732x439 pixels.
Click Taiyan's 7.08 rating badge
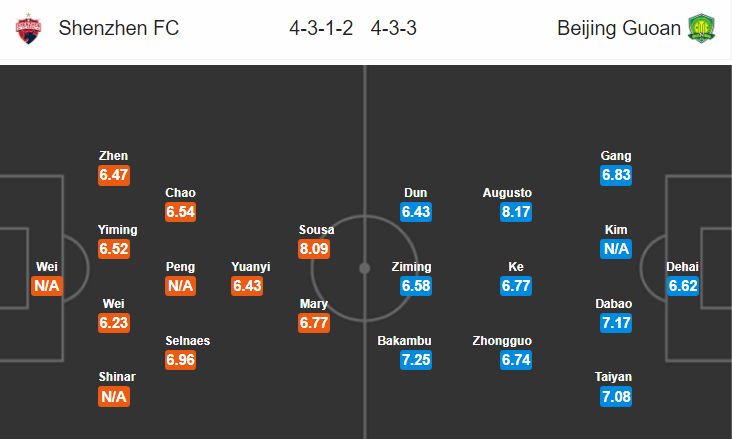click(616, 397)
